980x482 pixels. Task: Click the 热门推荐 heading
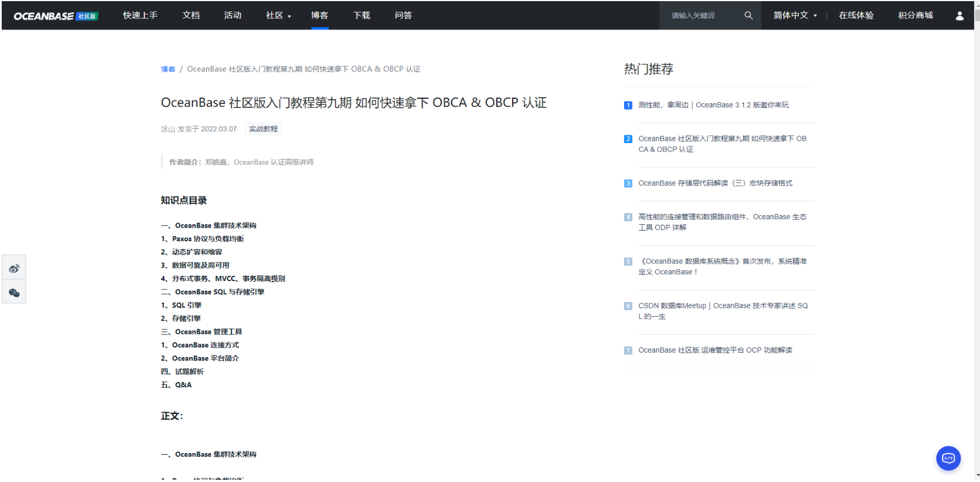(x=648, y=69)
